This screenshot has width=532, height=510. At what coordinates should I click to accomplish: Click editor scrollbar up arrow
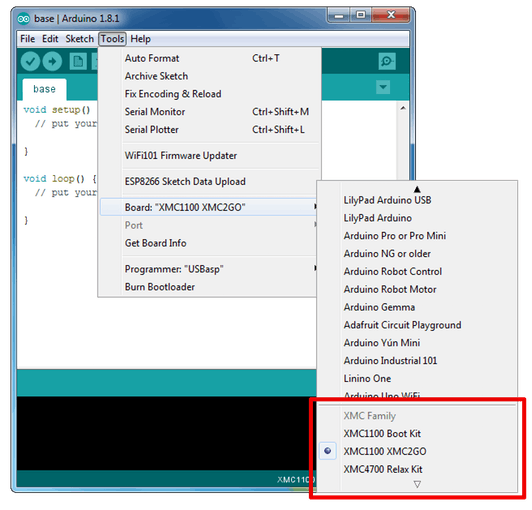[x=403, y=108]
